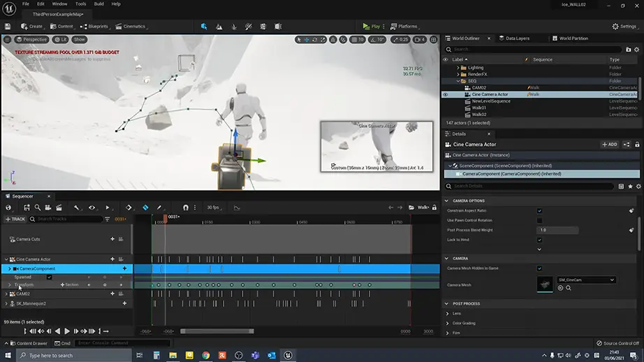Select the Landscape mode icon
This screenshot has height=362, width=644.
click(219, 27)
